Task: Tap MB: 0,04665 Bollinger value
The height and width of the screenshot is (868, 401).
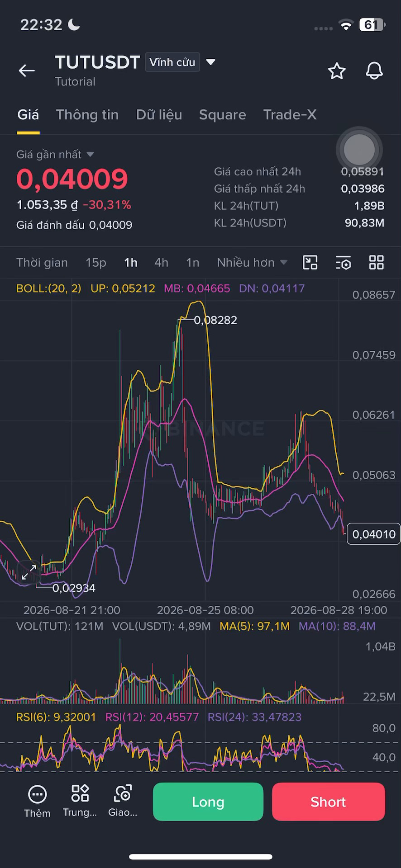Action: tap(197, 288)
